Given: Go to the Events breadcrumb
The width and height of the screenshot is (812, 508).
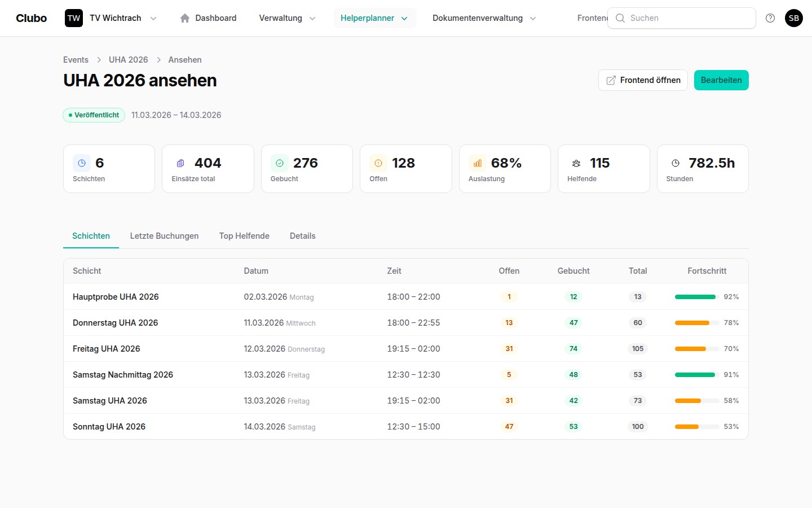Looking at the screenshot, I should click(x=76, y=60).
